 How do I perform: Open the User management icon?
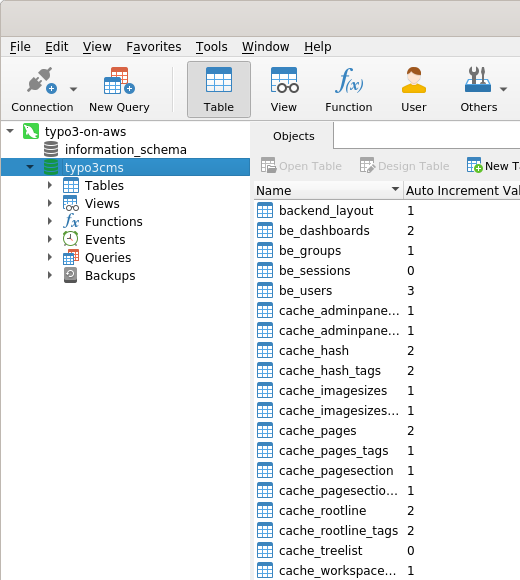tap(414, 80)
